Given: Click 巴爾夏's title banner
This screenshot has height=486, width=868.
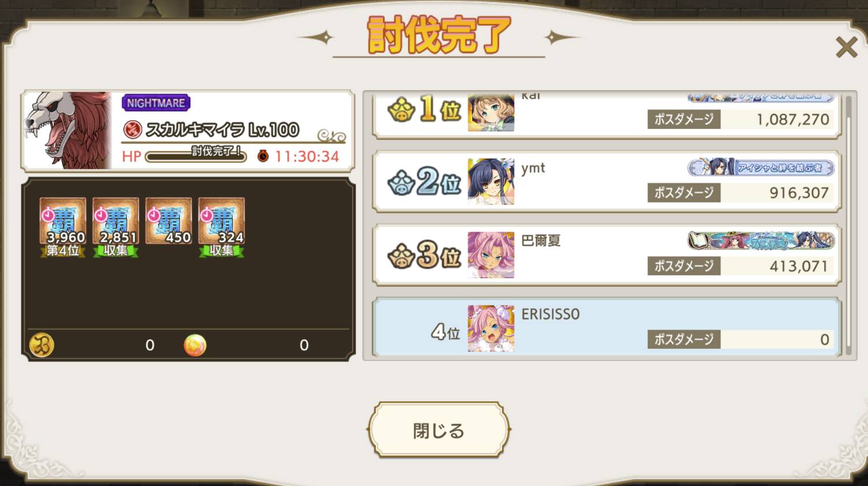Looking at the screenshot, I should [761, 241].
